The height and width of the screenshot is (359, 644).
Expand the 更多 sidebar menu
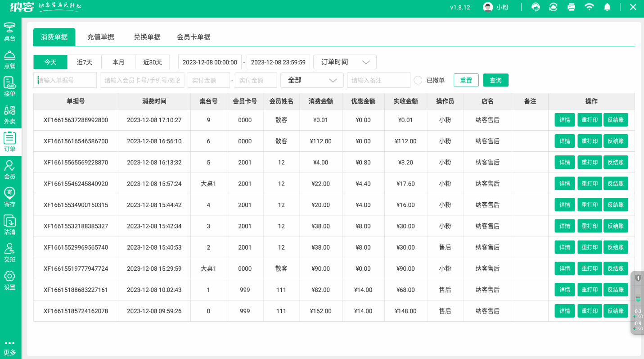[x=10, y=347]
